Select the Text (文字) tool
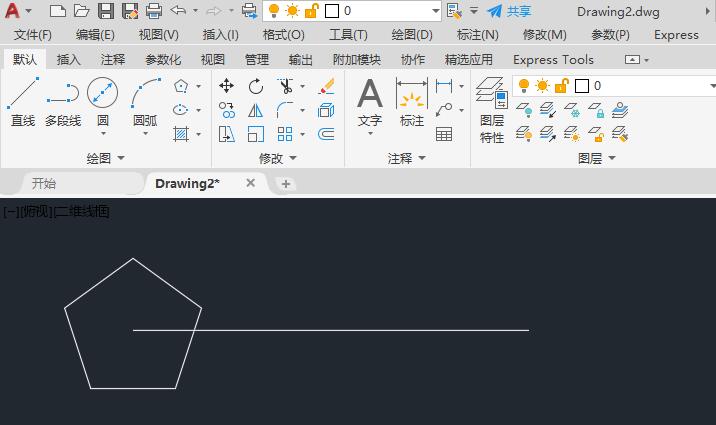The height and width of the screenshot is (425, 716). tap(370, 101)
